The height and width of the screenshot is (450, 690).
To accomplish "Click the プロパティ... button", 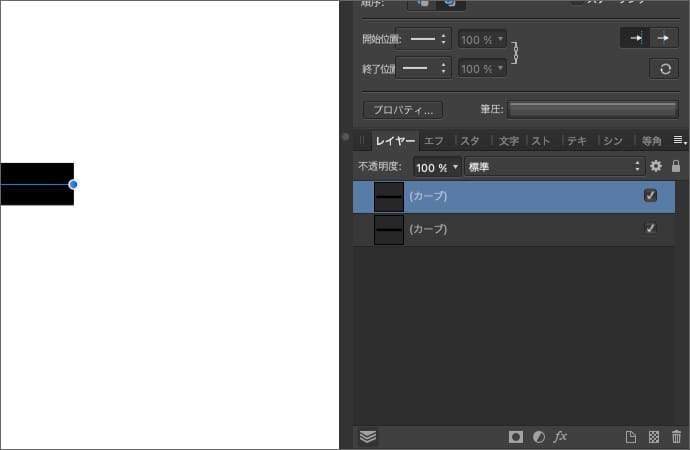I will point(403,109).
